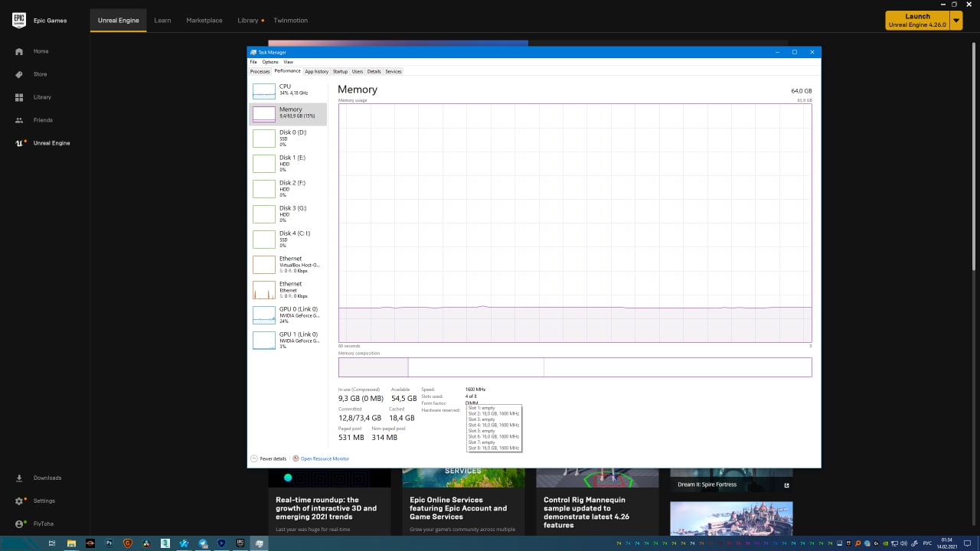Switch to the App history tab

click(316, 71)
